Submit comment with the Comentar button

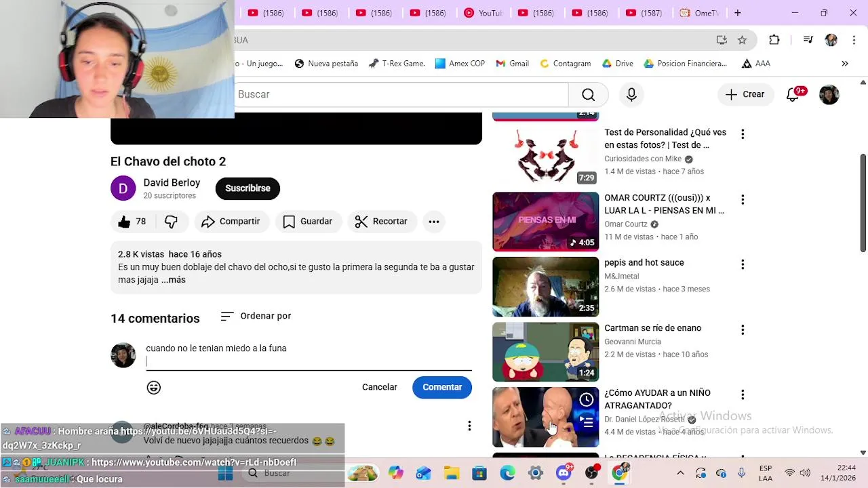(442, 387)
